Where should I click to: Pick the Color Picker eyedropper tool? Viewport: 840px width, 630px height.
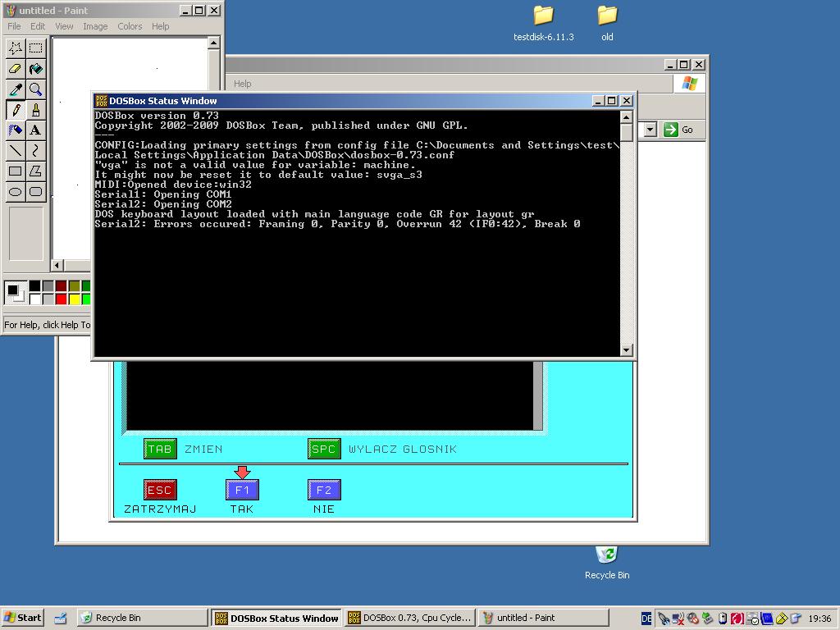coord(16,89)
